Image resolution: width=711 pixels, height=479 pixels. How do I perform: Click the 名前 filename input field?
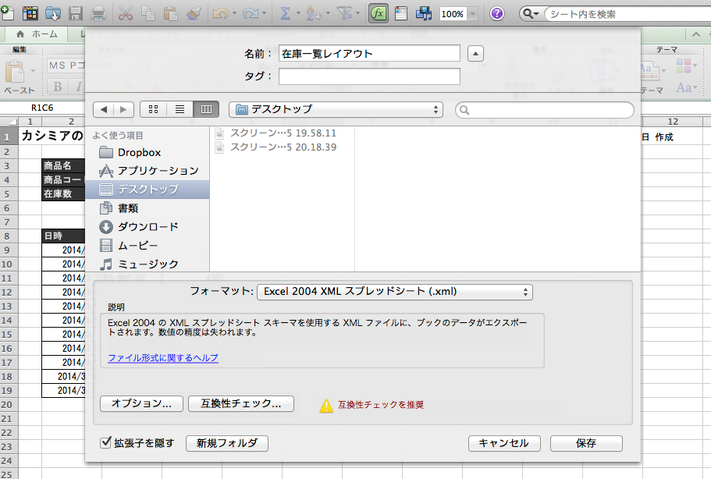coord(370,54)
